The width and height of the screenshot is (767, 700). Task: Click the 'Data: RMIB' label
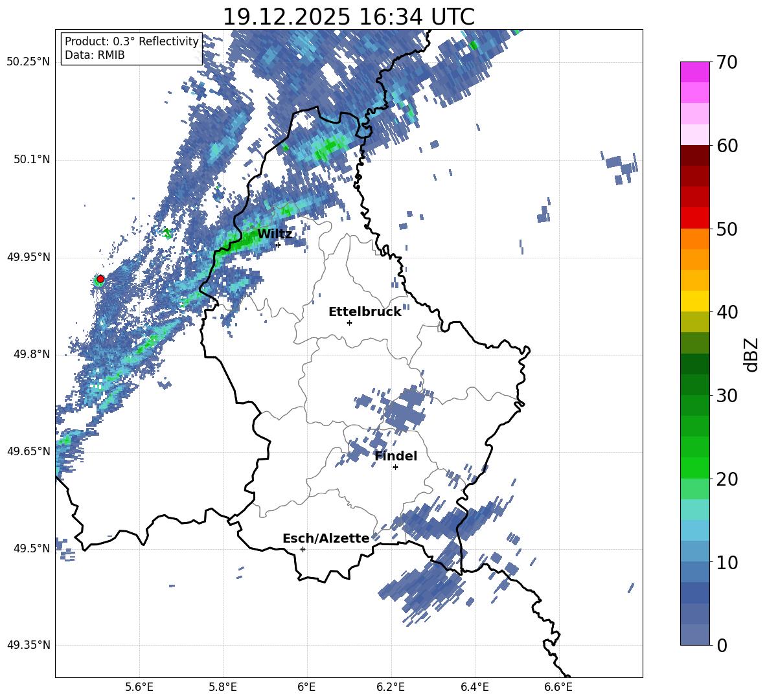pos(95,55)
